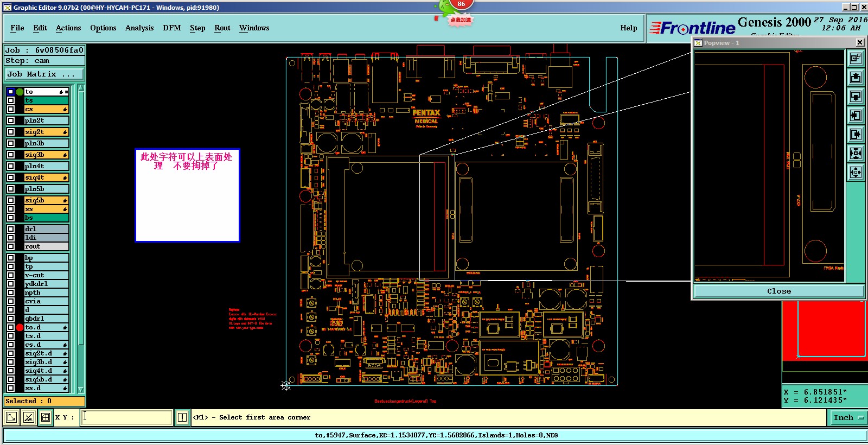The width and height of the screenshot is (868, 445).
Task: Click the green display circle on layer to
Action: [x=20, y=92]
